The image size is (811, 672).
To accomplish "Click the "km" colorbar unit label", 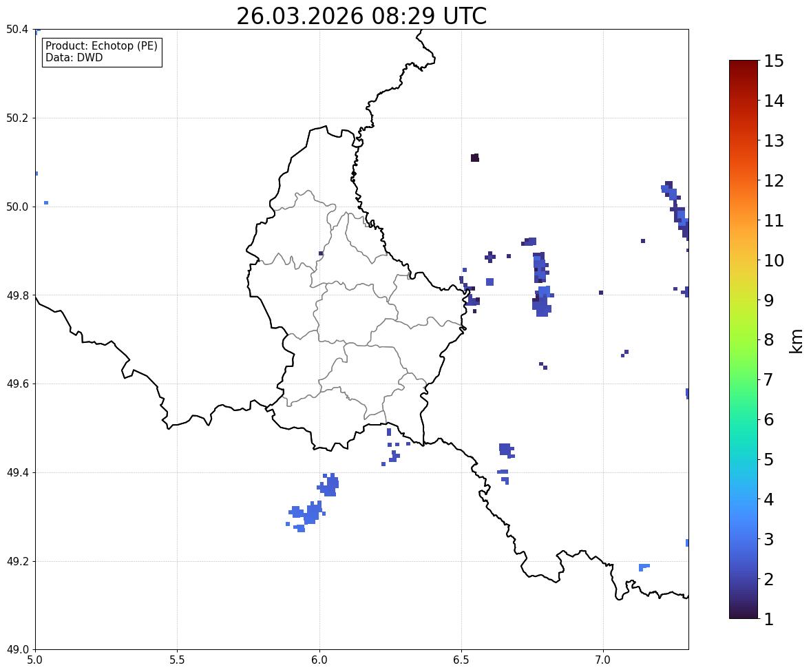I will [796, 341].
